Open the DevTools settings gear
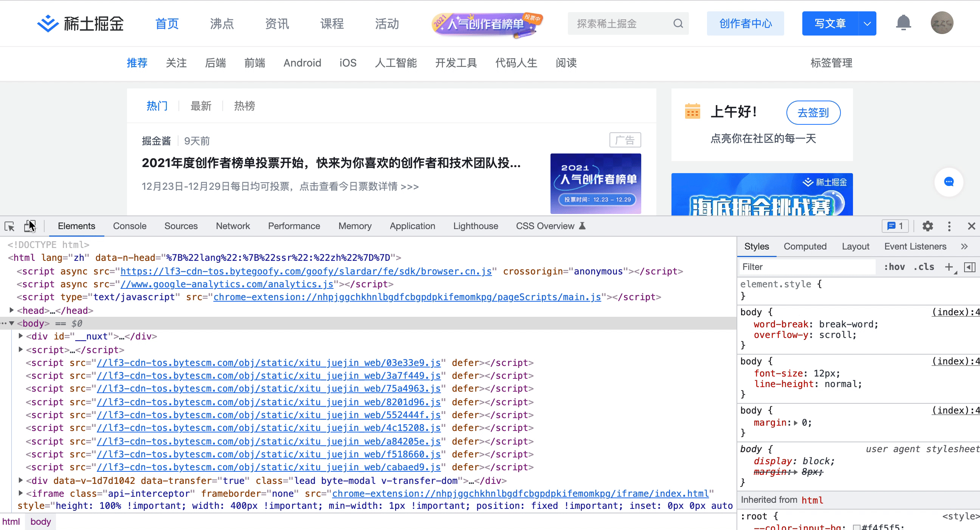980x530 pixels. pyautogui.click(x=927, y=226)
